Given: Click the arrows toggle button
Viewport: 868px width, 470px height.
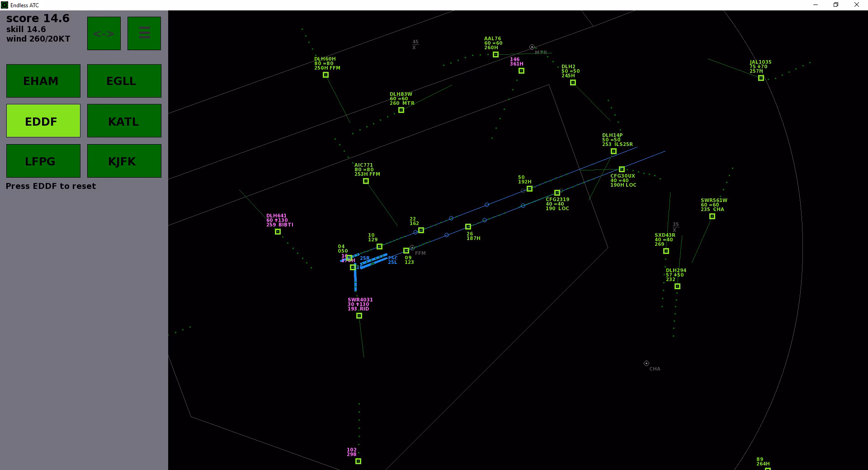Looking at the screenshot, I should (x=104, y=33).
